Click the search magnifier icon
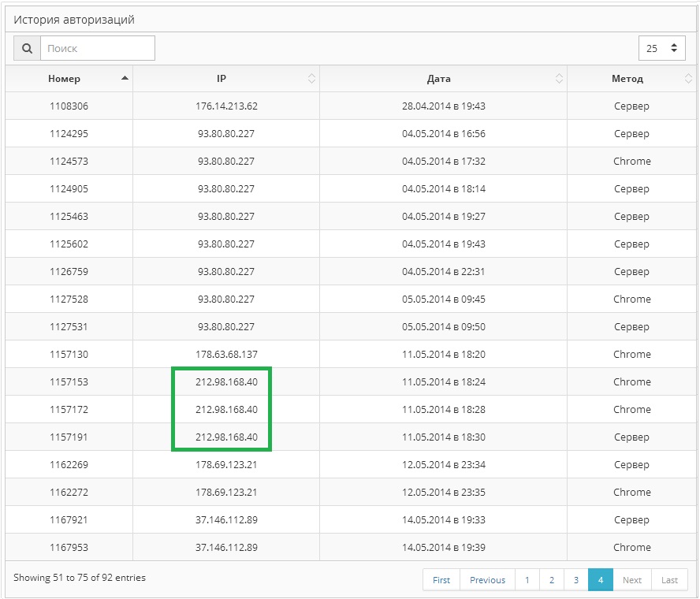The width and height of the screenshot is (700, 599). 28,48
